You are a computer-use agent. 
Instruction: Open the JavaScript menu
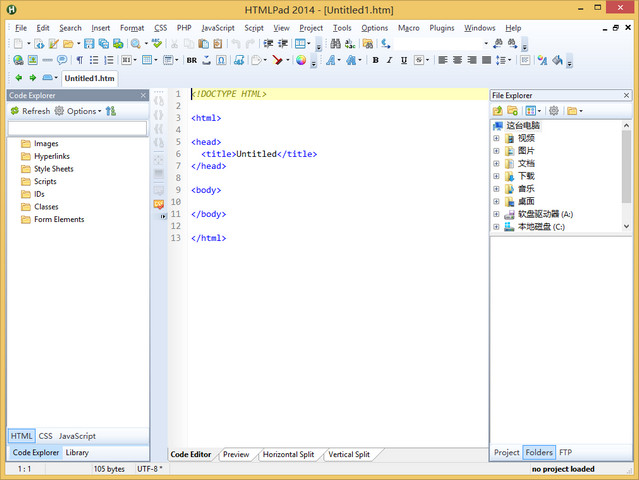pyautogui.click(x=217, y=28)
